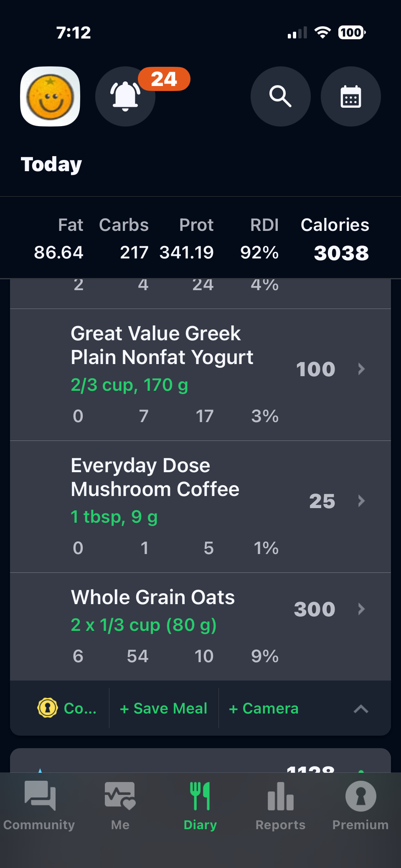The height and width of the screenshot is (868, 401).
Task: Tap the gold premium Co... icon
Action: tap(48, 708)
